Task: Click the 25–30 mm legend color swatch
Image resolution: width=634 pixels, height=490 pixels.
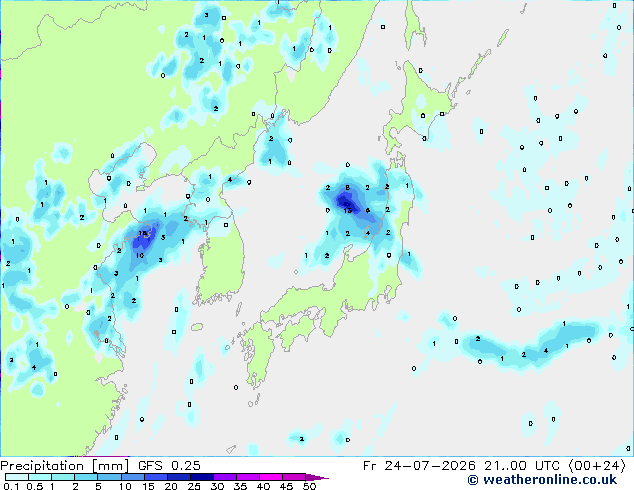Action: [202, 477]
